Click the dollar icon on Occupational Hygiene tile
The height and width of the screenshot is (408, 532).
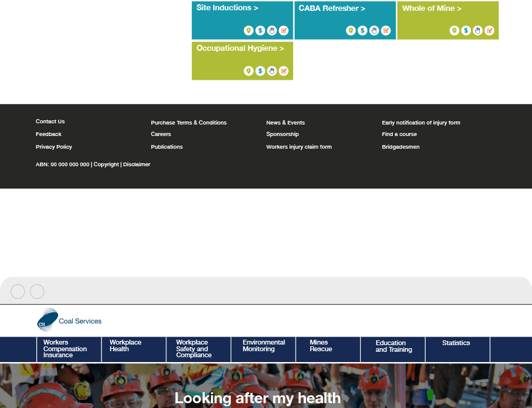click(260, 71)
